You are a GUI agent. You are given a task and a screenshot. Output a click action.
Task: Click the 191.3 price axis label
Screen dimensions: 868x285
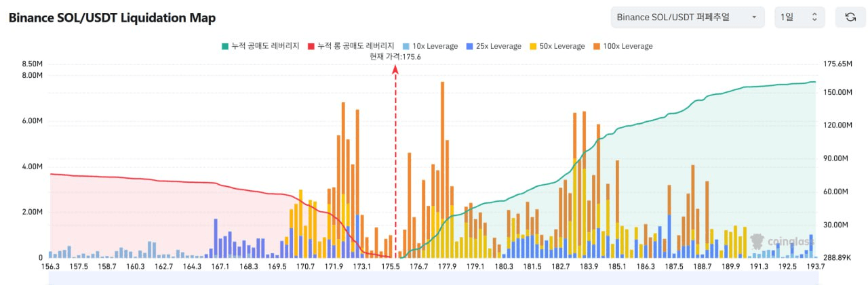pyautogui.click(x=759, y=267)
